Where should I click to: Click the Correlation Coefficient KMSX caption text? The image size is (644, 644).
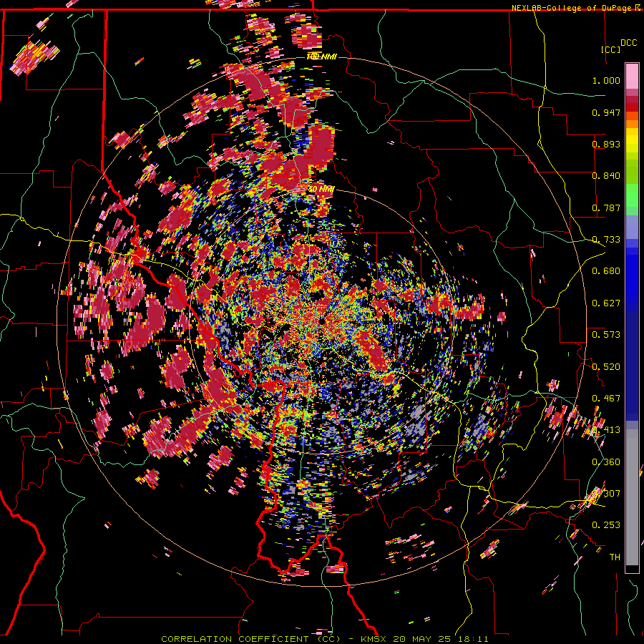[x=324, y=639]
